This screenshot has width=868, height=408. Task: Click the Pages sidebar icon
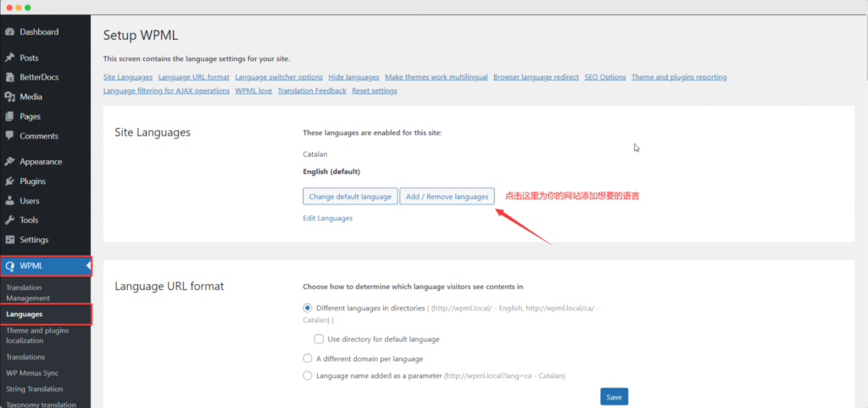click(9, 116)
